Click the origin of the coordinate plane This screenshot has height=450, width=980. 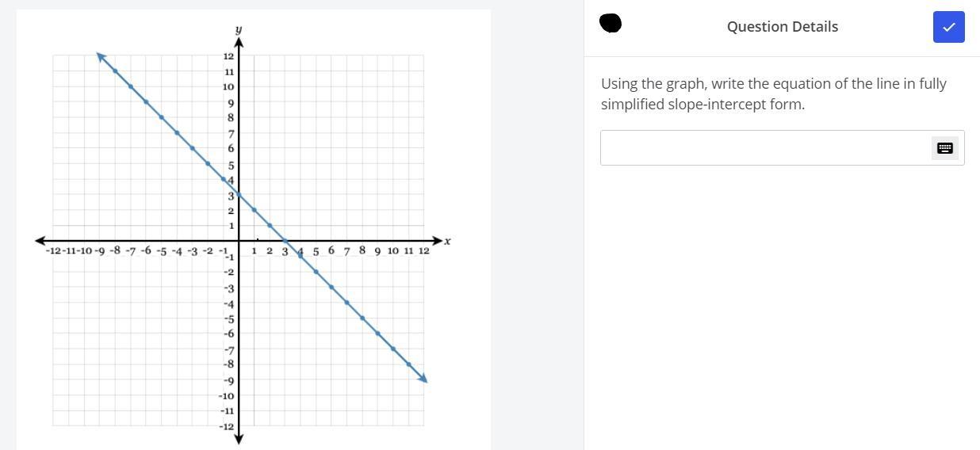pyautogui.click(x=239, y=241)
